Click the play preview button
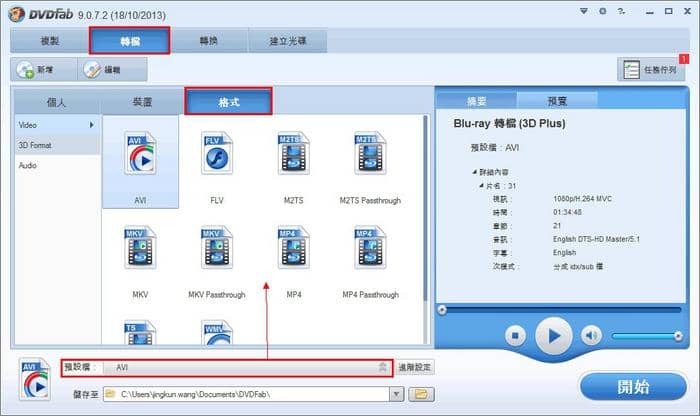Image resolution: width=700 pixels, height=416 pixels. pyautogui.click(x=554, y=336)
